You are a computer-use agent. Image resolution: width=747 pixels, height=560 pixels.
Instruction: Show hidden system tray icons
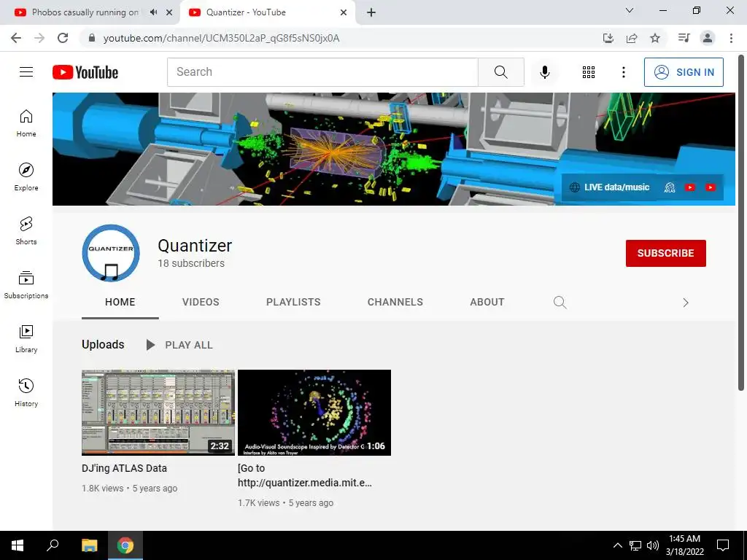click(x=617, y=545)
